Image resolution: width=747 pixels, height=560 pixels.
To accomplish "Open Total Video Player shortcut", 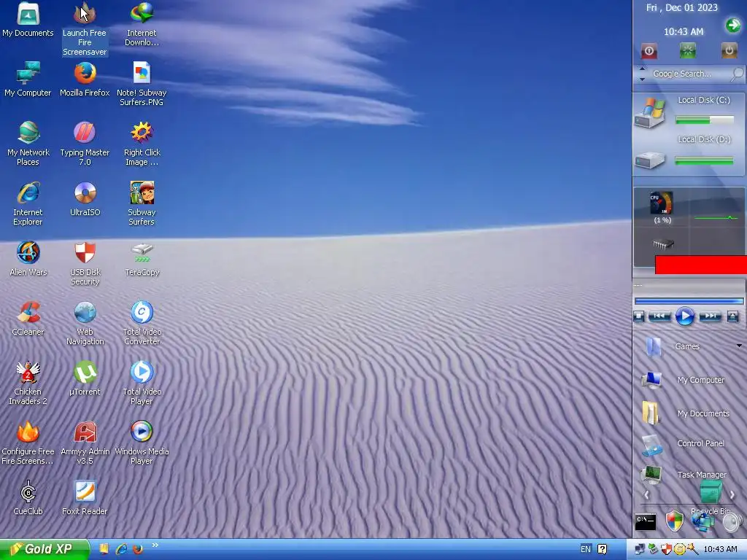I will 142,383.
